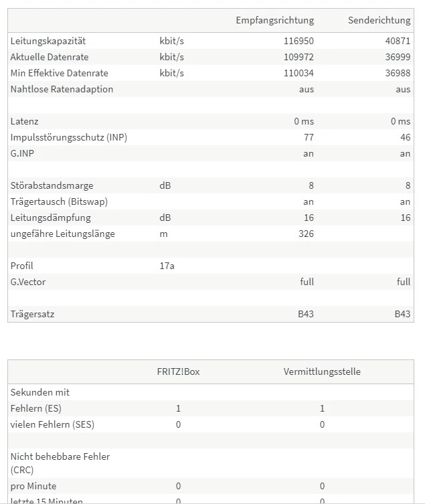The height and width of the screenshot is (504, 425).
Task: Click ungefähre Leitungslänge value 326
Action: (x=306, y=234)
